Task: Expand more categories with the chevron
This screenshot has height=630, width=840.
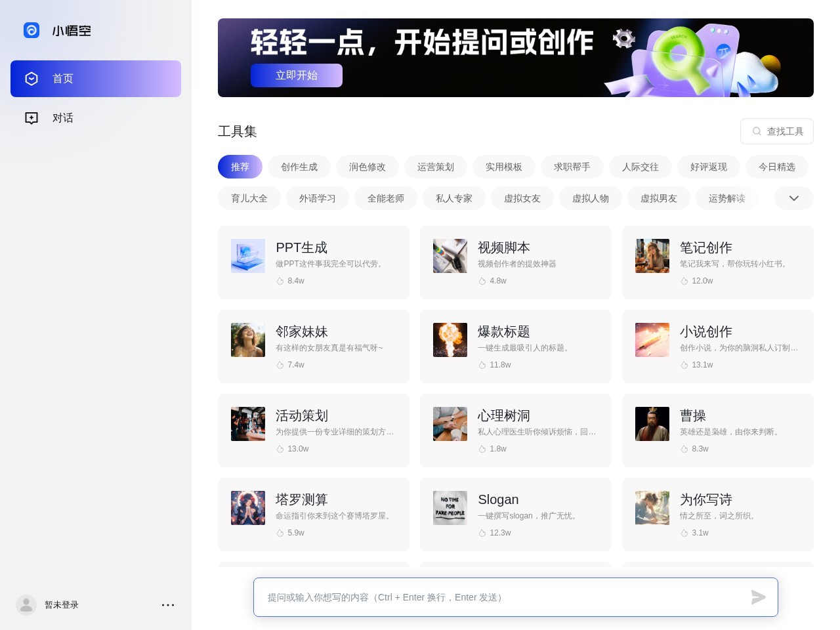Action: tap(794, 198)
